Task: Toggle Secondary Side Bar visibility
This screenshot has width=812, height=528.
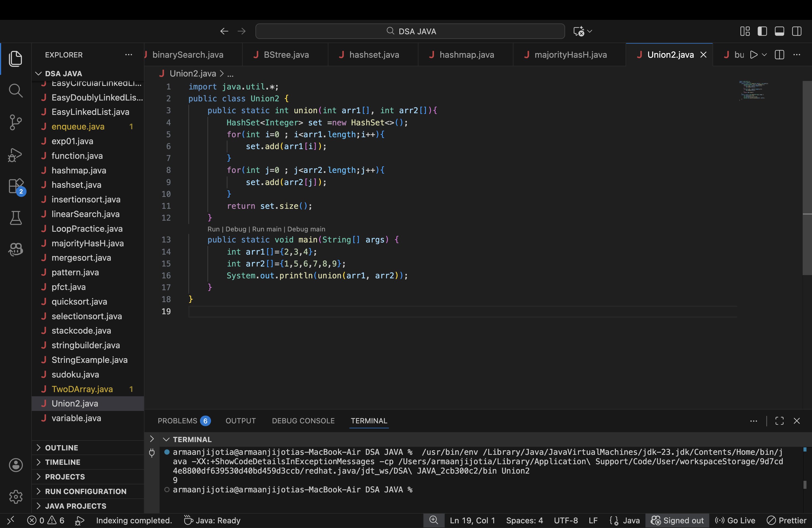Action: pos(797,31)
